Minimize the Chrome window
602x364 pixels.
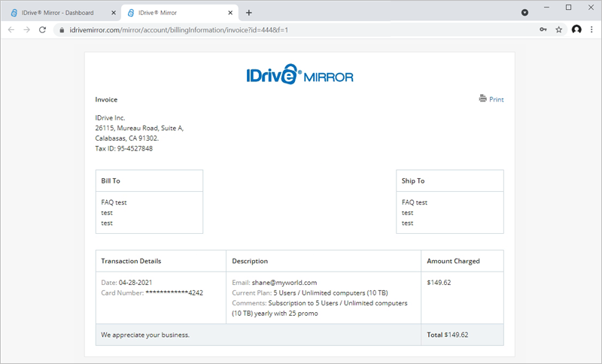[x=547, y=8]
